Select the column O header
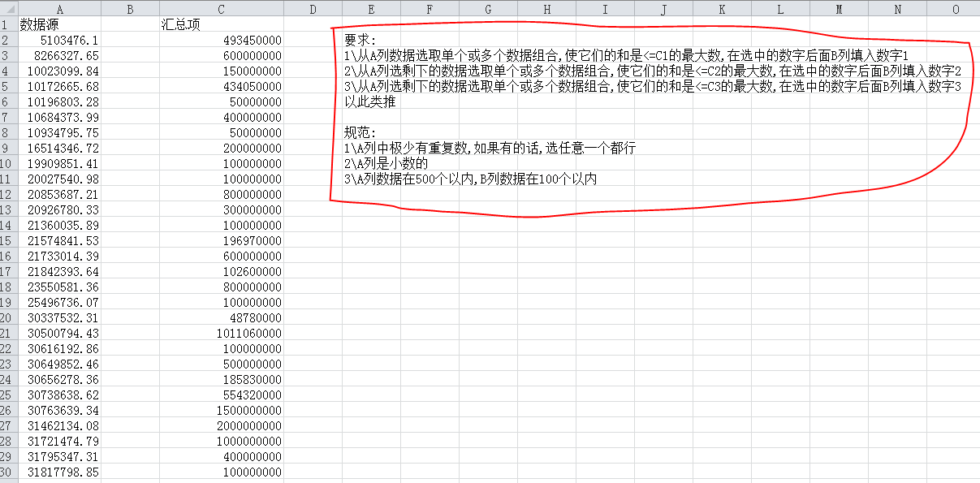This screenshot has height=483, width=980. point(956,9)
